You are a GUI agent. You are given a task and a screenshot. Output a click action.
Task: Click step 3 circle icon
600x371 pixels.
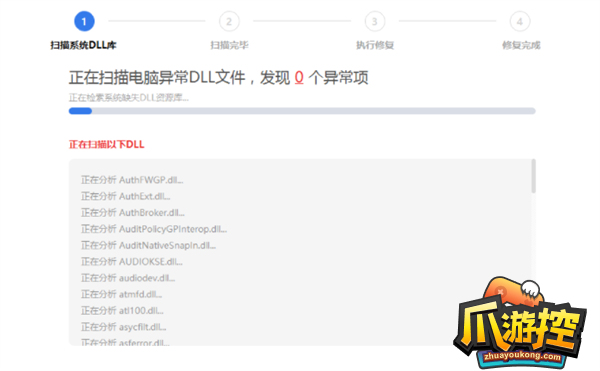click(x=375, y=21)
